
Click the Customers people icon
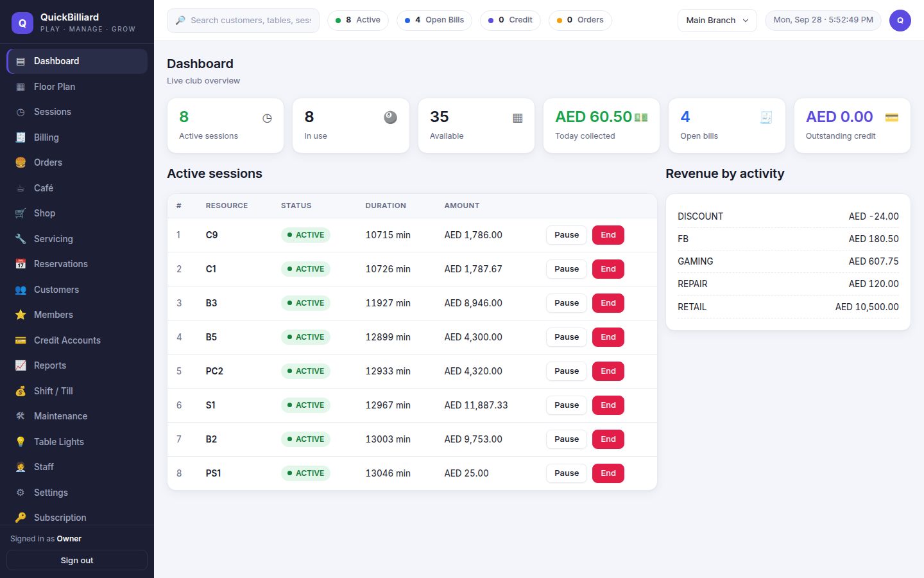pos(21,290)
